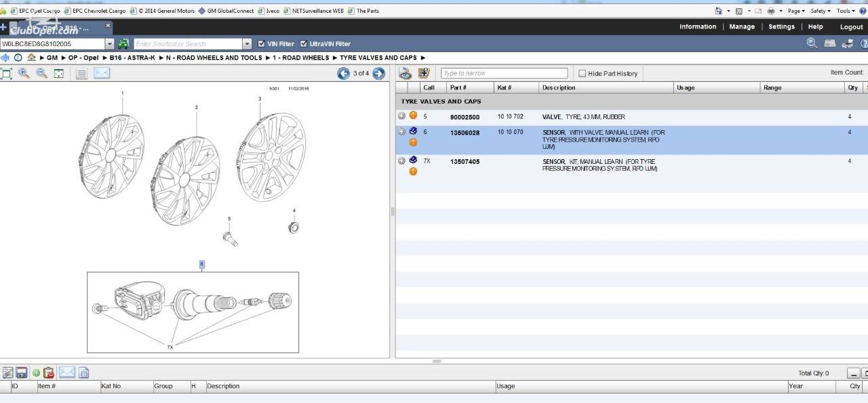Toggle the VIN Filter checkbox
The image size is (868, 403).
[x=262, y=44]
